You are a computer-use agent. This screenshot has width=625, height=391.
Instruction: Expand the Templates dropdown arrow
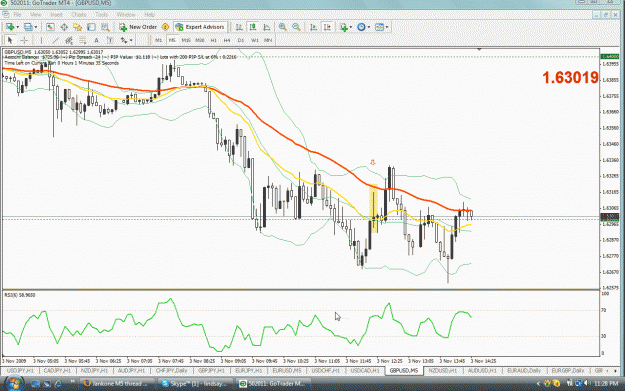387,27
